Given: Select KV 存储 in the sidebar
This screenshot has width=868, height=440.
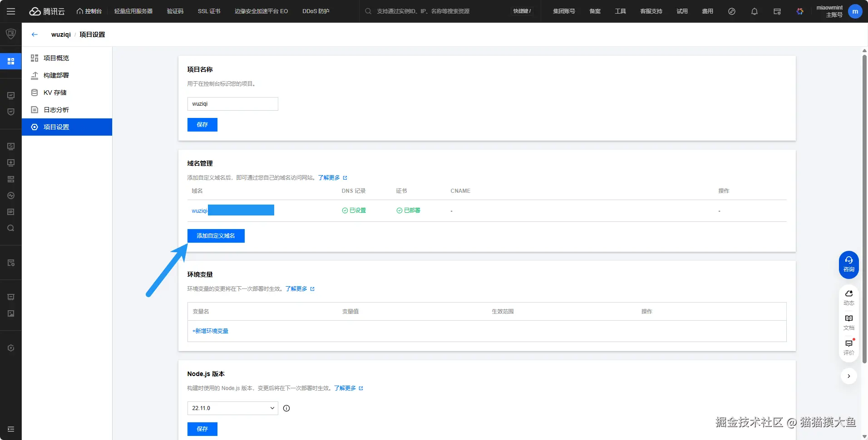Looking at the screenshot, I should (67, 93).
